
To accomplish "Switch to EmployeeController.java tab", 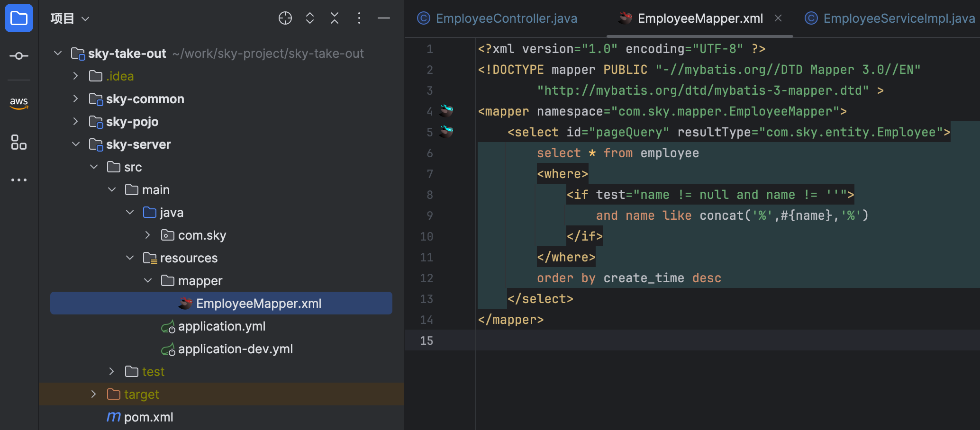I will [x=497, y=18].
